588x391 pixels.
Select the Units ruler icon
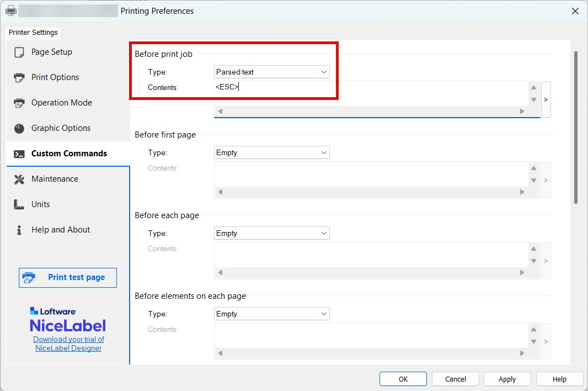click(19, 204)
